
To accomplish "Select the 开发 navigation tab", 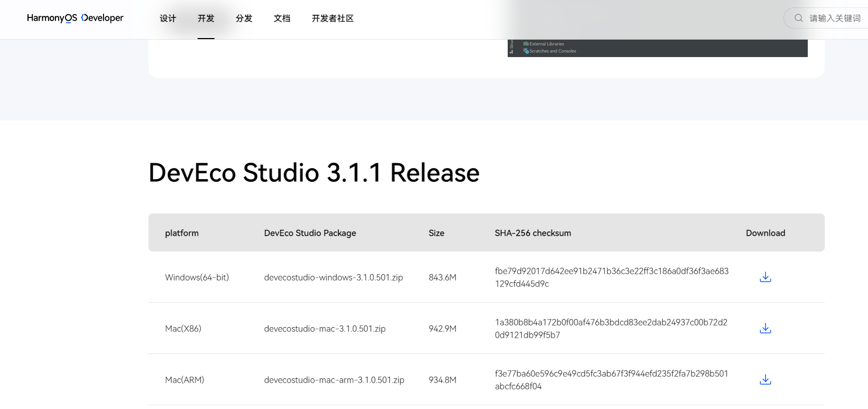I will [x=206, y=18].
